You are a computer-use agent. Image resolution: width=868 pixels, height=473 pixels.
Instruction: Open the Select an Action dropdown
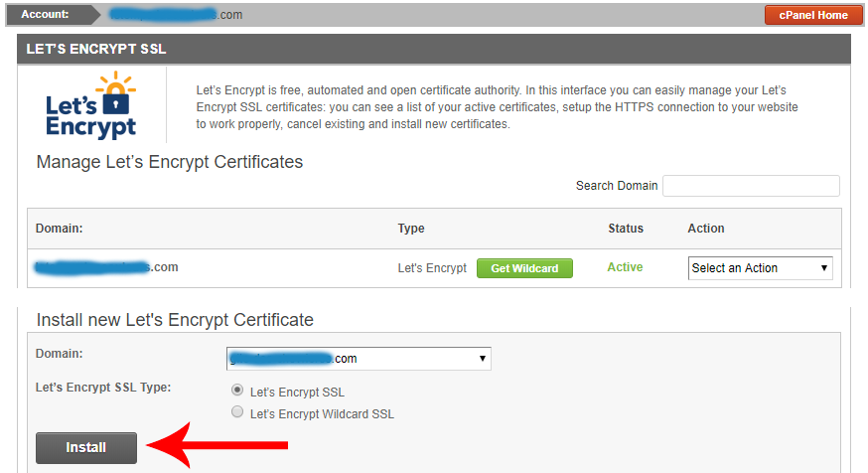(760, 268)
